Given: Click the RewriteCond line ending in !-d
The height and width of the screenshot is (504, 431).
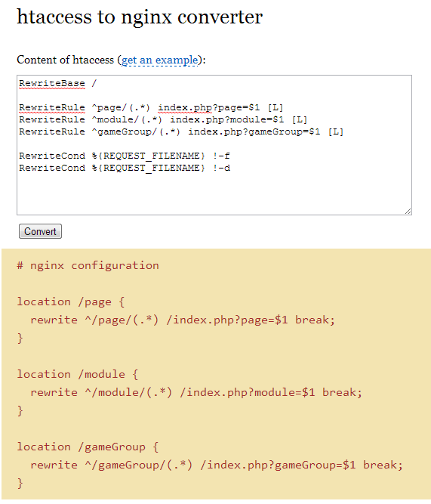Looking at the screenshot, I should click(125, 168).
